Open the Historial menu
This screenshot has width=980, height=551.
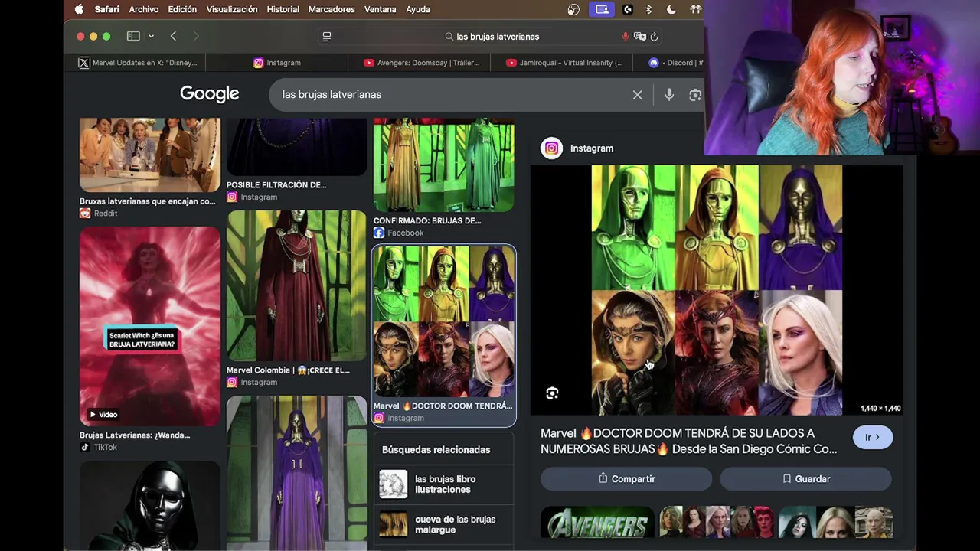pyautogui.click(x=283, y=9)
